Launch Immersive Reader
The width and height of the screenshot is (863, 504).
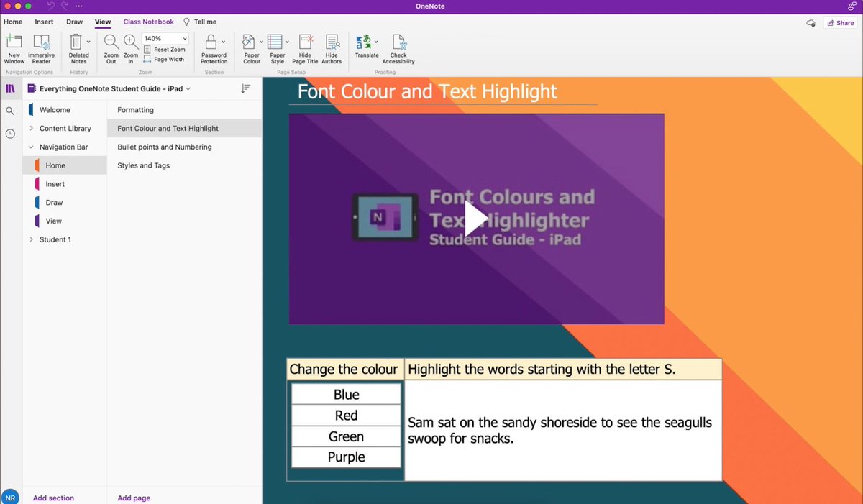tap(41, 49)
